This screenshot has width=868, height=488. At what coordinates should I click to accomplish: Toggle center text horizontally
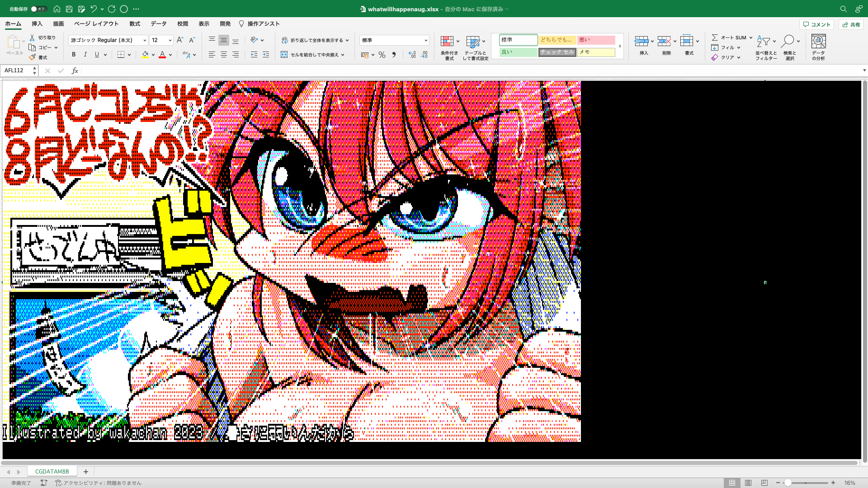pyautogui.click(x=224, y=55)
